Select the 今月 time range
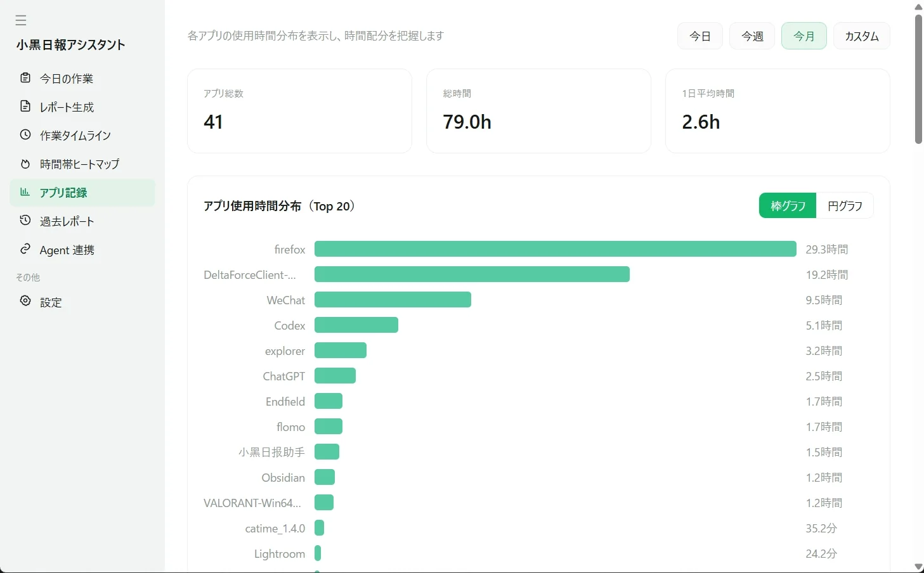The width and height of the screenshot is (924, 573). point(804,36)
